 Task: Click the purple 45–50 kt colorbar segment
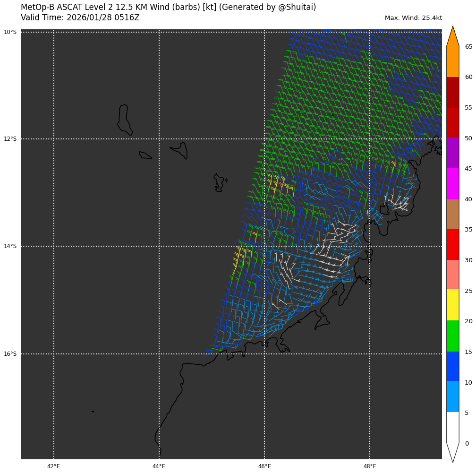tap(452, 153)
